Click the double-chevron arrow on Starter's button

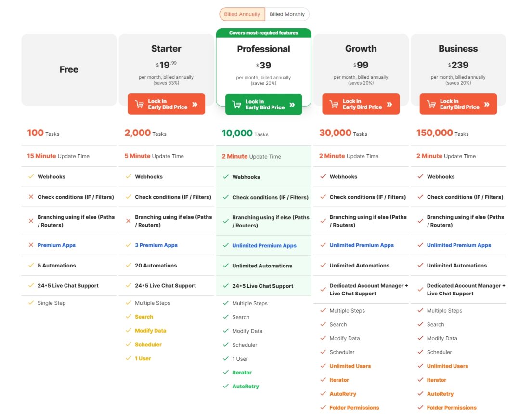tap(195, 104)
